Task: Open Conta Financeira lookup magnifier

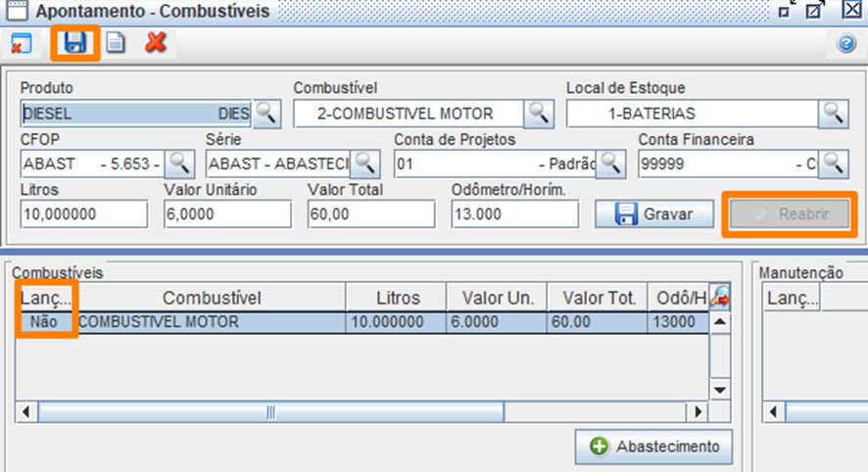Action: [833, 163]
